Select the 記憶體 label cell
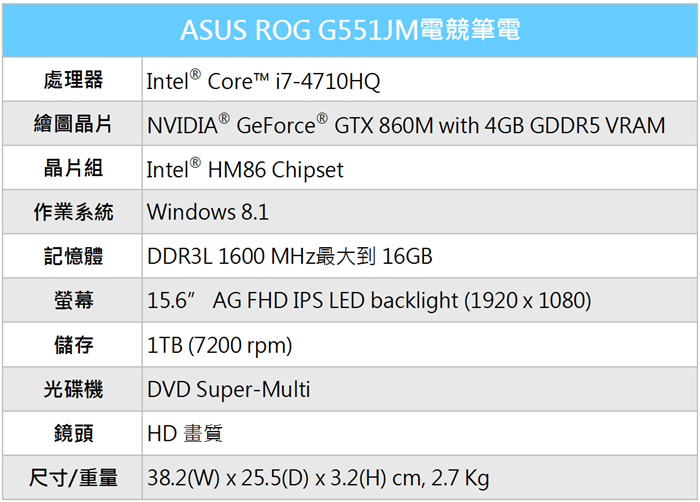 tap(73, 257)
